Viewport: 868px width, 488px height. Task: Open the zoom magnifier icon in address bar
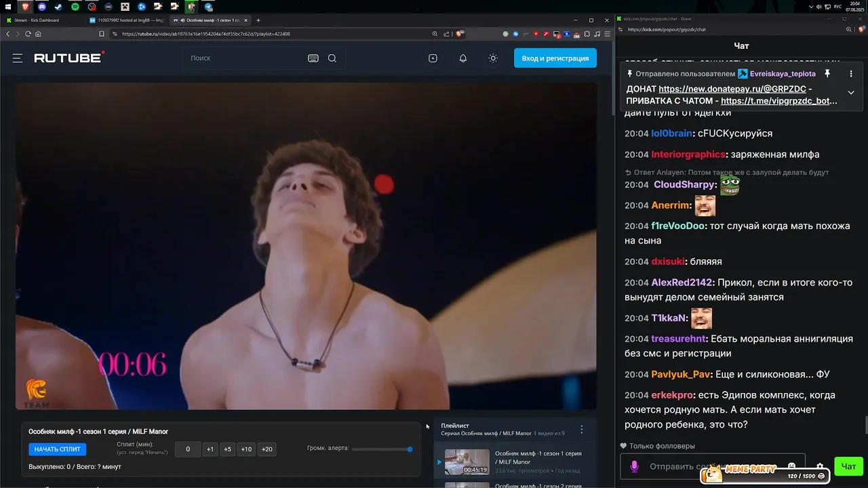point(435,34)
